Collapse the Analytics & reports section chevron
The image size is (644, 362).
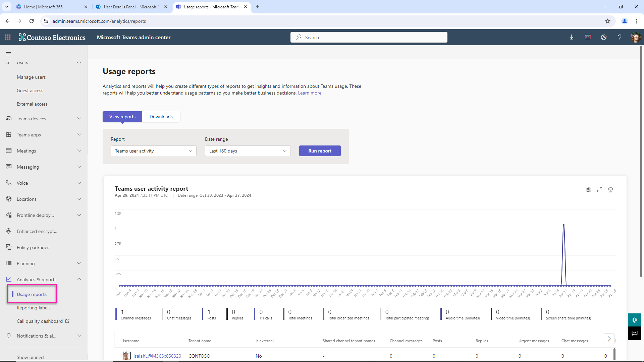tap(79, 279)
